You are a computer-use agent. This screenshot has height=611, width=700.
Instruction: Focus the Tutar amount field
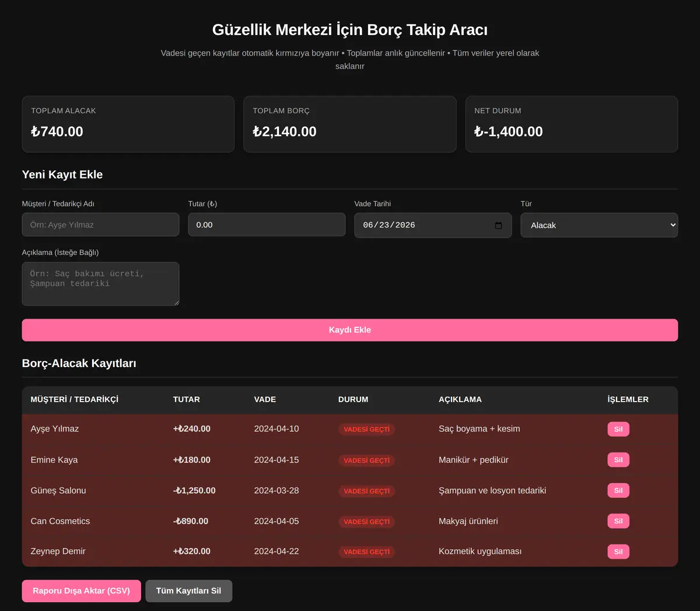coord(267,225)
